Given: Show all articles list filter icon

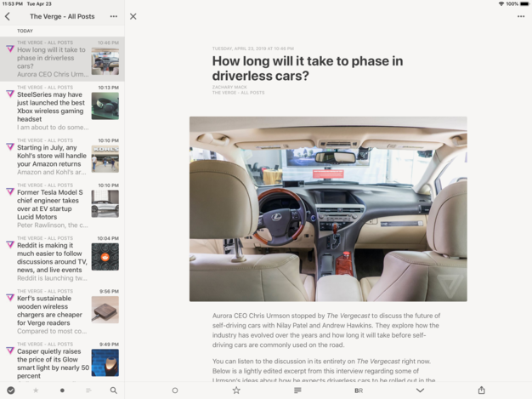Looking at the screenshot, I should [88, 390].
